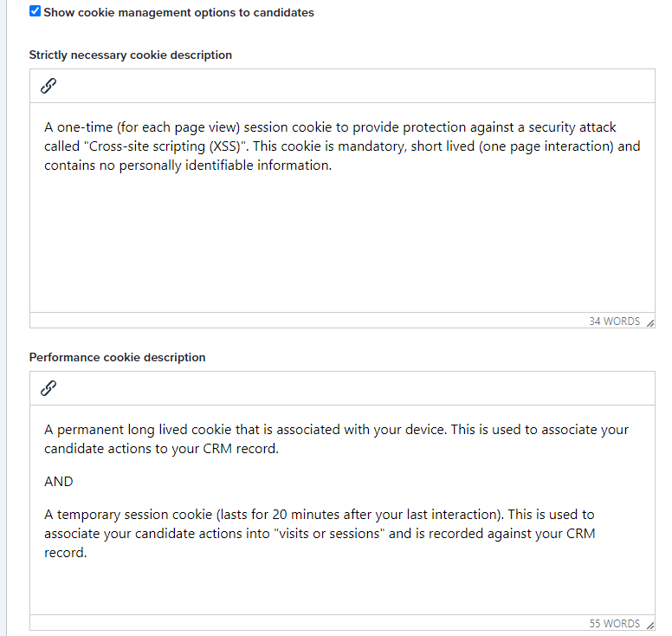Grab resize handle of Performance cookie editor
672x636 pixels.
(650, 626)
